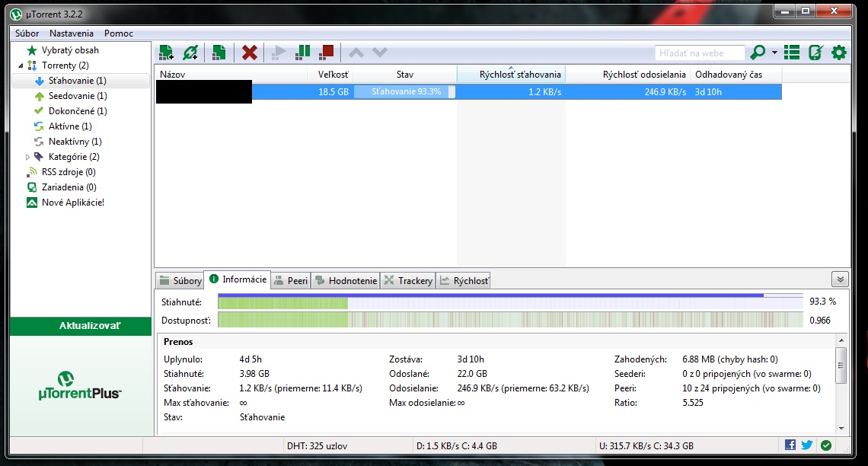Click the Twitter icon in status bar

807,445
